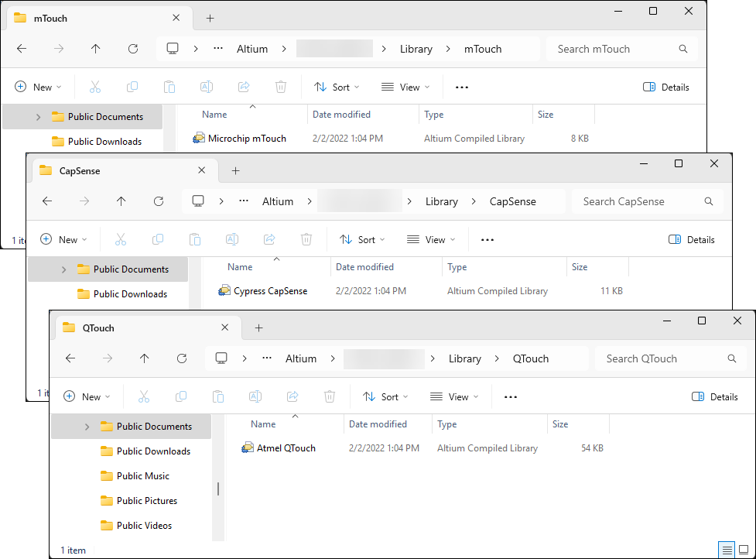Go up one level in CapSense window

[x=121, y=201]
